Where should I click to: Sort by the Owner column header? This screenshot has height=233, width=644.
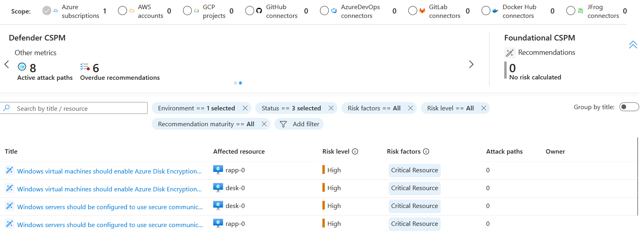tap(555, 151)
